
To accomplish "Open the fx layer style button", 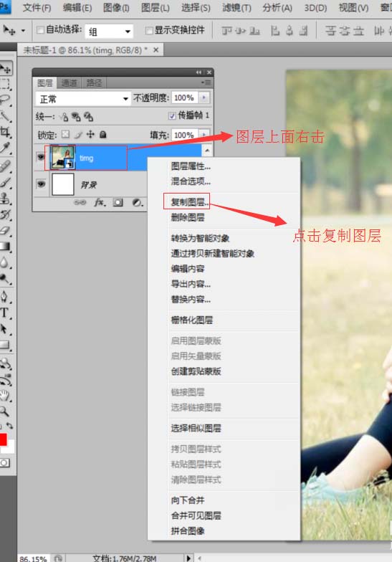I will click(100, 202).
